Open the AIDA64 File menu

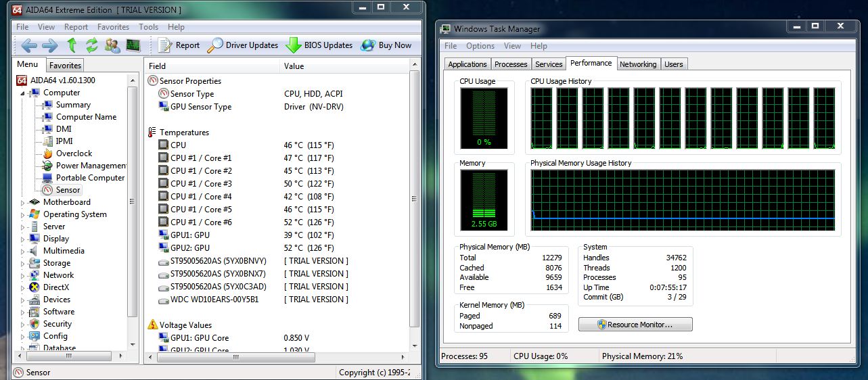[22, 27]
